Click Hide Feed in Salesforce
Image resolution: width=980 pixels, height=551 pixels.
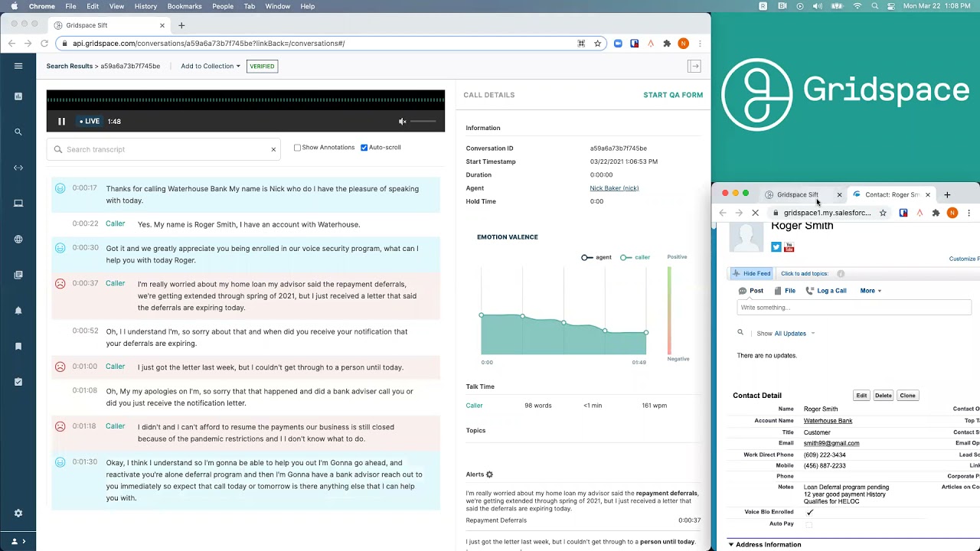(x=751, y=273)
